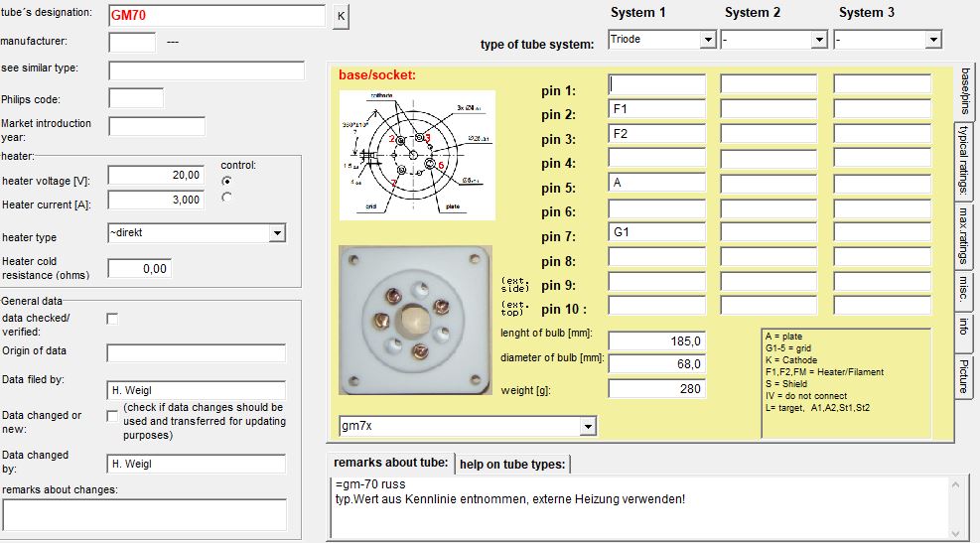Click the System 1 pin 10 field

coord(657,306)
